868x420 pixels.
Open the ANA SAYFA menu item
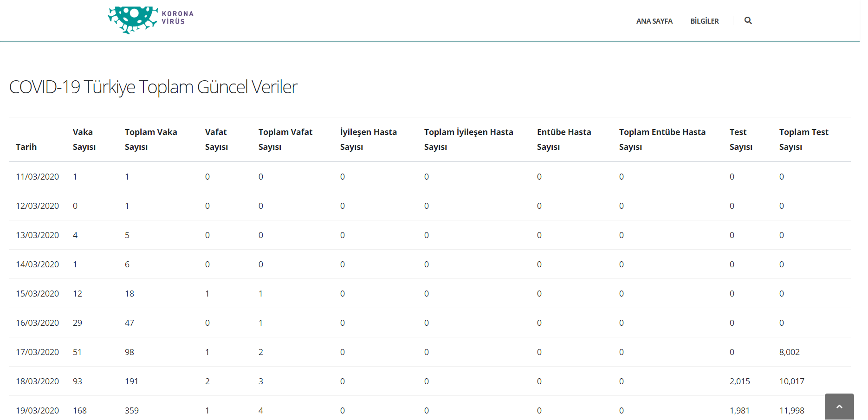654,21
